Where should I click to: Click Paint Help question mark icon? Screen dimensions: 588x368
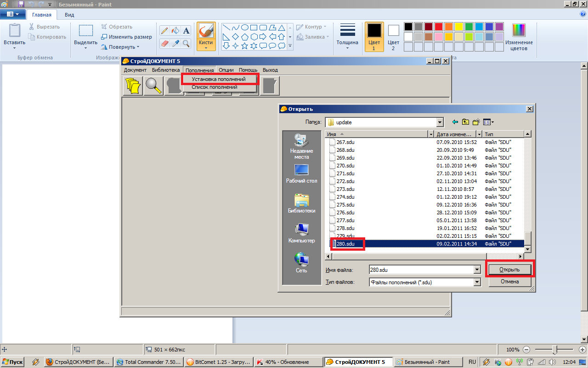(583, 14)
